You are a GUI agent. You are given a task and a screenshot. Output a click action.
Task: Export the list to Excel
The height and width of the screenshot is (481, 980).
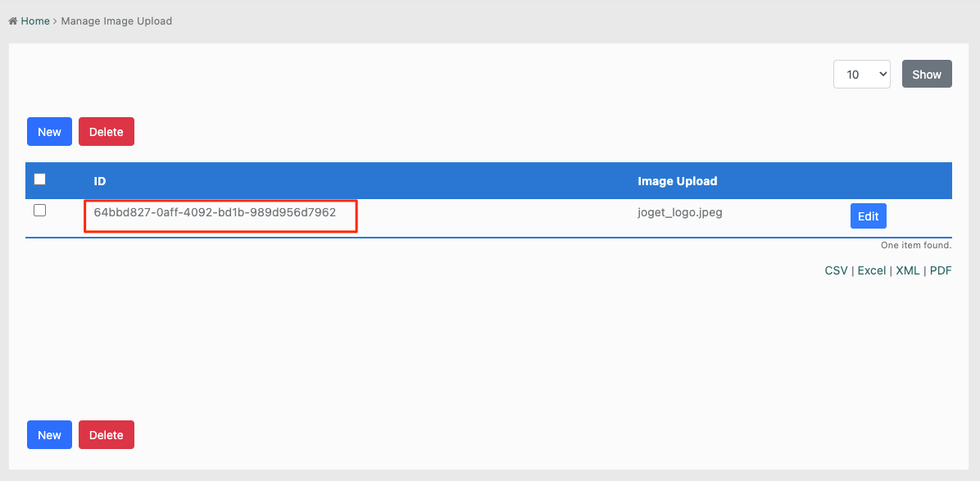871,270
